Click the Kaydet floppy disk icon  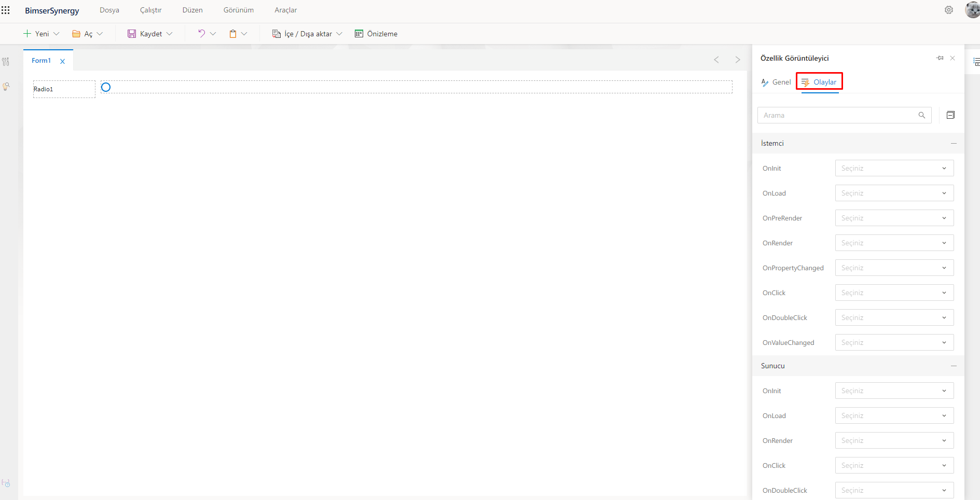click(x=132, y=34)
